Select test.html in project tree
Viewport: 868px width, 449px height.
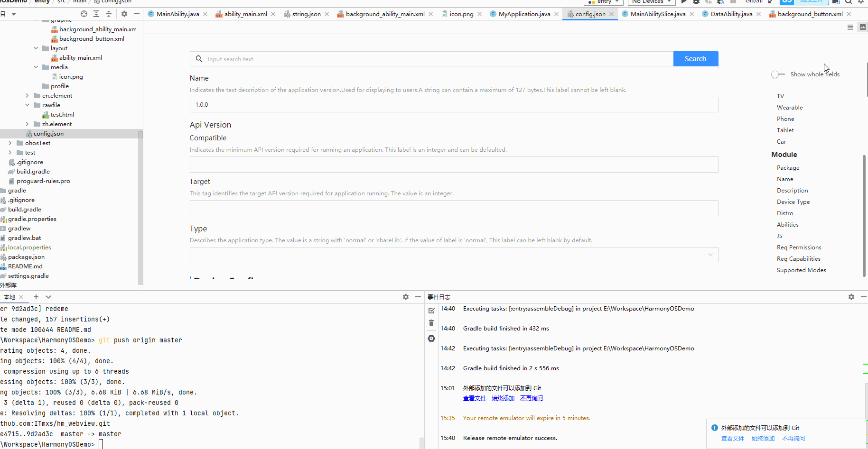click(x=62, y=115)
